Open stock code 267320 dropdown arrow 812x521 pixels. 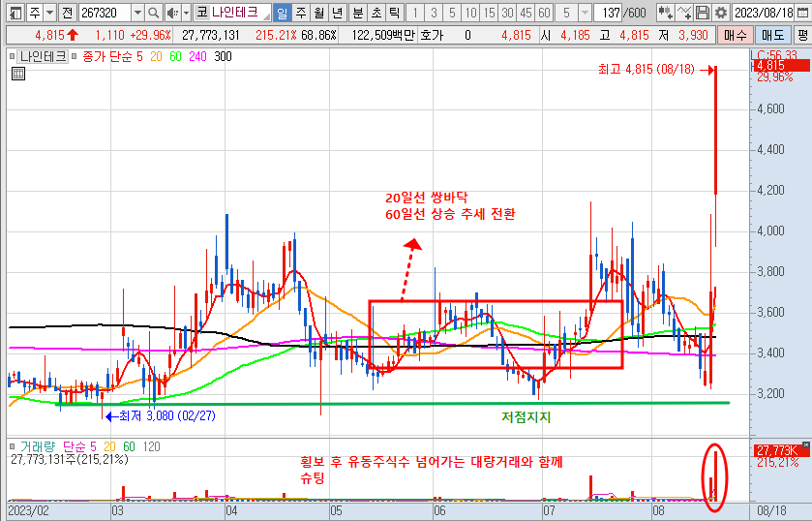(137, 13)
